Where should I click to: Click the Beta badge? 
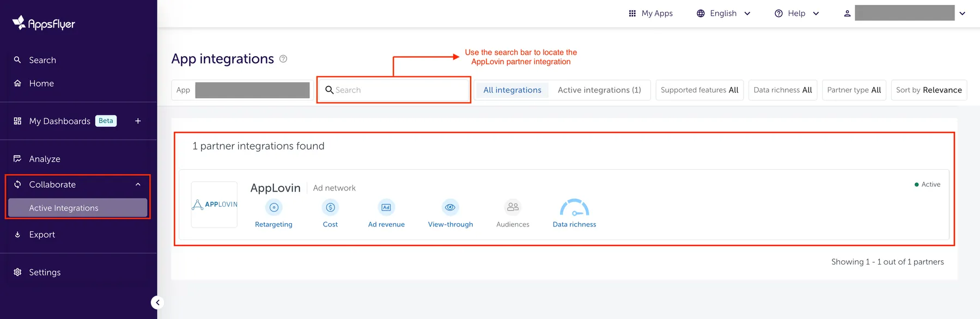click(x=106, y=121)
